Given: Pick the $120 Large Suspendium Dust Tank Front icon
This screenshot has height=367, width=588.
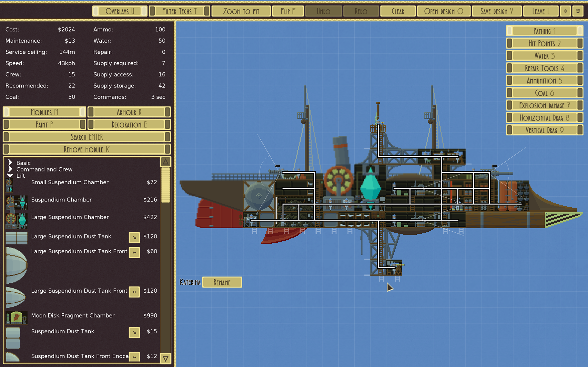Looking at the screenshot, I should [16, 297].
